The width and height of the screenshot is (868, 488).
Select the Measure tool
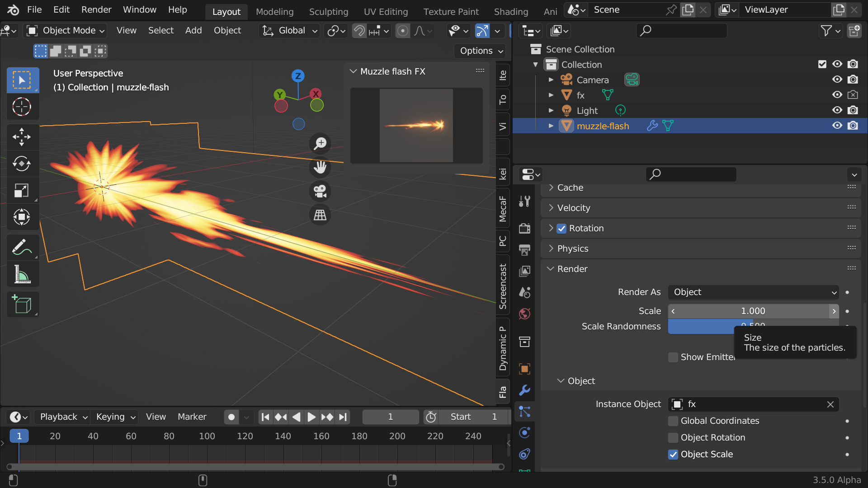[x=23, y=274]
